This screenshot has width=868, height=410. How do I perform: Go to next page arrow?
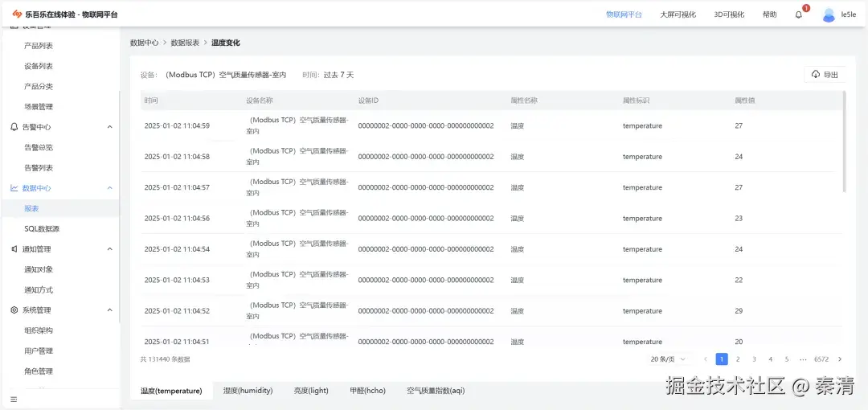[840, 359]
